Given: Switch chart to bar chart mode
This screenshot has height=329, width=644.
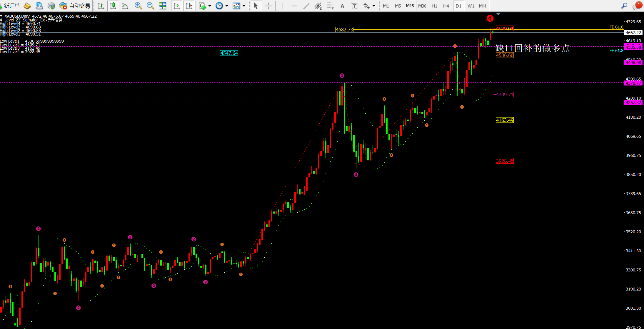Looking at the screenshot, I should [x=101, y=6].
